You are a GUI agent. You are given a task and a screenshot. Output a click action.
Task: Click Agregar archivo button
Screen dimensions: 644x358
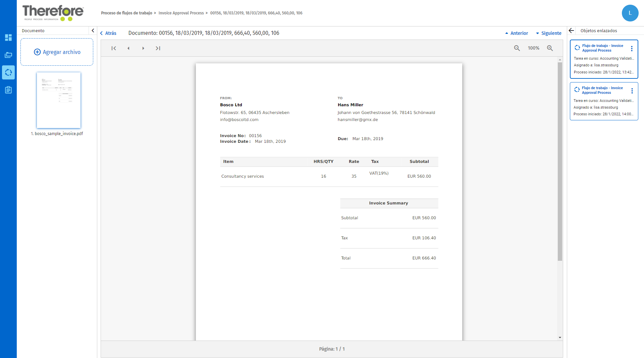(57, 52)
